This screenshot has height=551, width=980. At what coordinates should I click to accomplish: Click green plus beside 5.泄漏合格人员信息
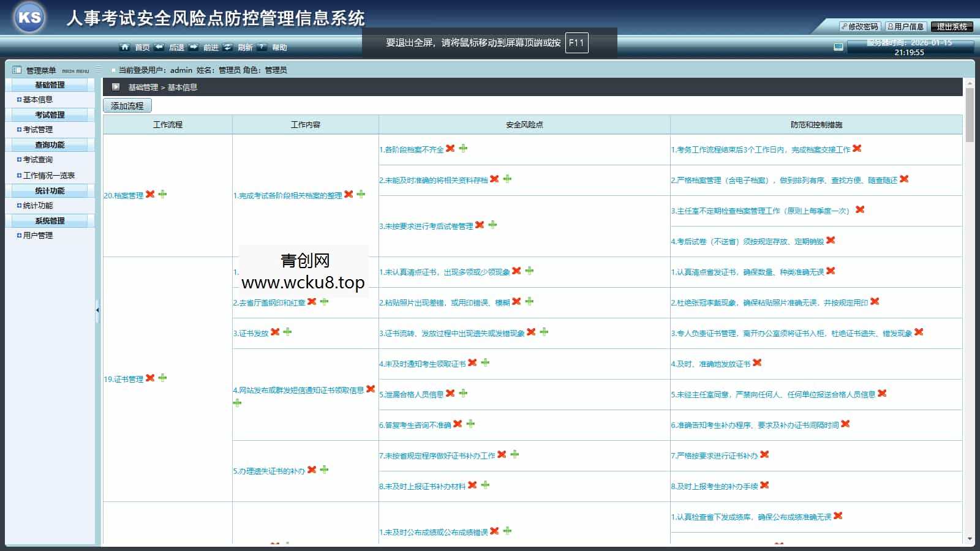pyautogui.click(x=463, y=393)
